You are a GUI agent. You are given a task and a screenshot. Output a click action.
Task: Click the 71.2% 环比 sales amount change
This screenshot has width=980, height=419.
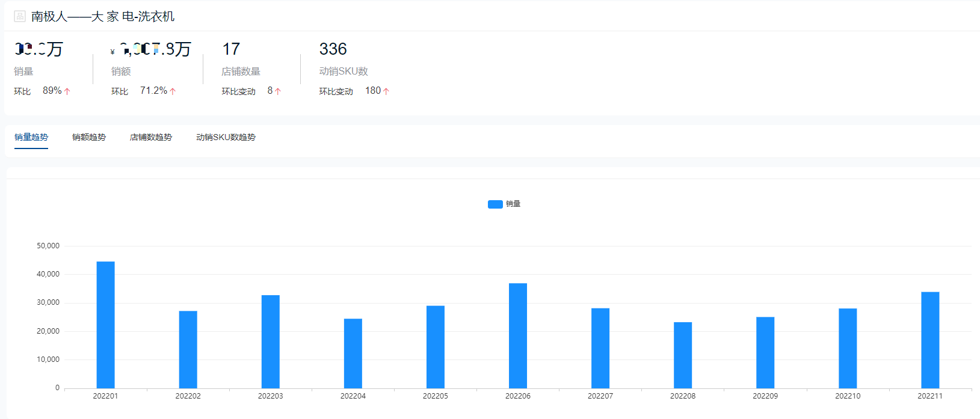(153, 90)
